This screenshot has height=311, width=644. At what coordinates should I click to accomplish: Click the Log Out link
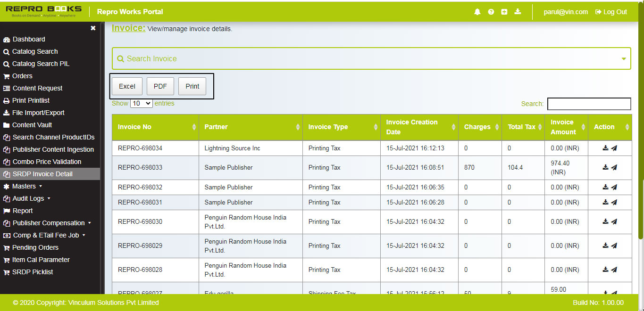(611, 12)
